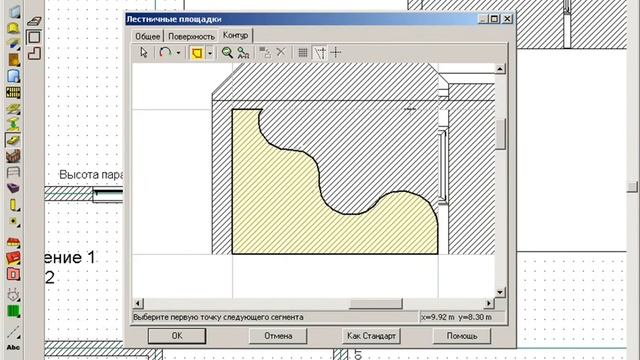Click the flat parallelogram landing shape icon

click(x=34, y=21)
